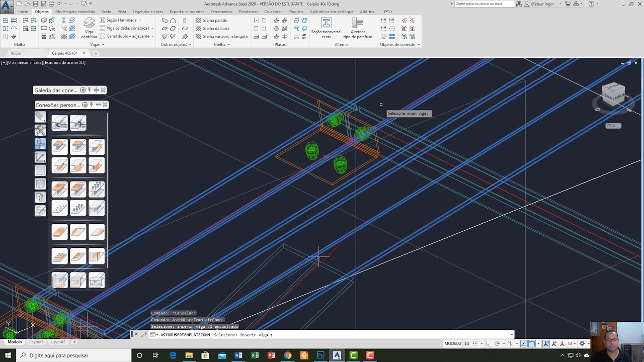Image resolution: width=644 pixels, height=362 pixels.
Task: Open the tools category in connections palette
Action: (40, 130)
